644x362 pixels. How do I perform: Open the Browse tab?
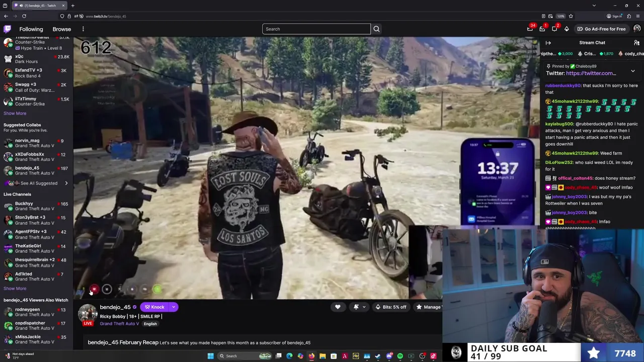[62, 29]
